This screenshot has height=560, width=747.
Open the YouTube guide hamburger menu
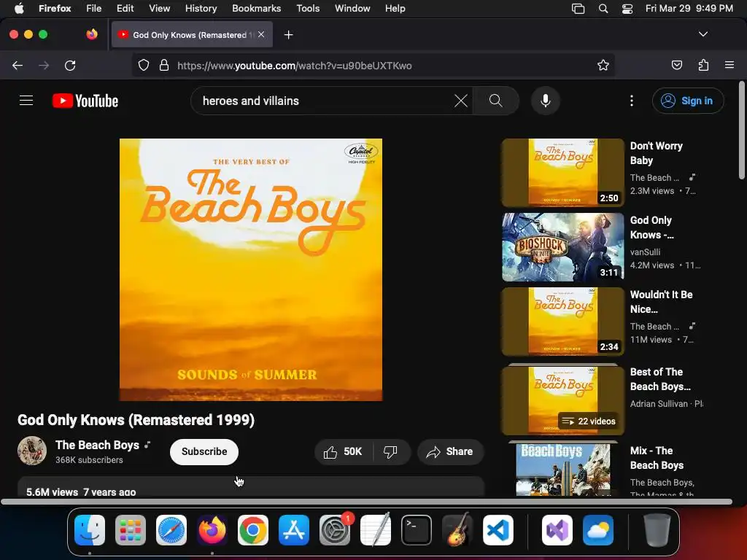tap(26, 101)
